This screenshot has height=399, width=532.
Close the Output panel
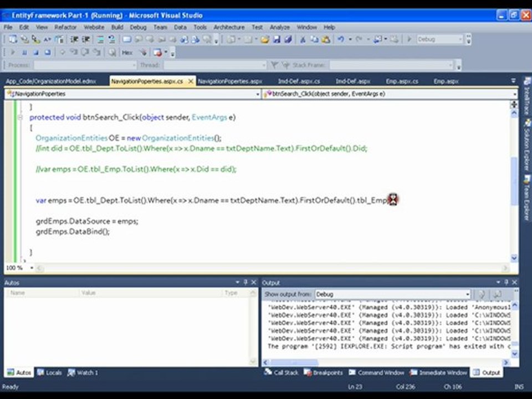514,282
